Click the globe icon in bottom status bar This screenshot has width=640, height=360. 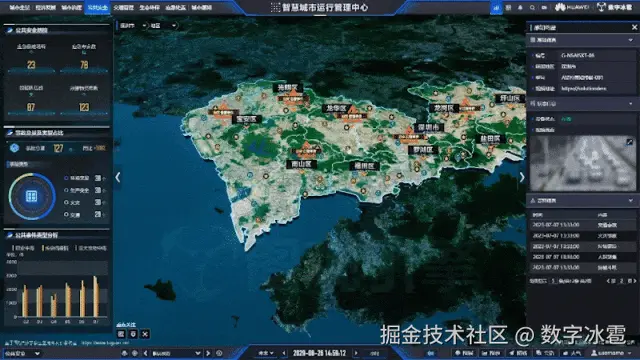[135, 353]
